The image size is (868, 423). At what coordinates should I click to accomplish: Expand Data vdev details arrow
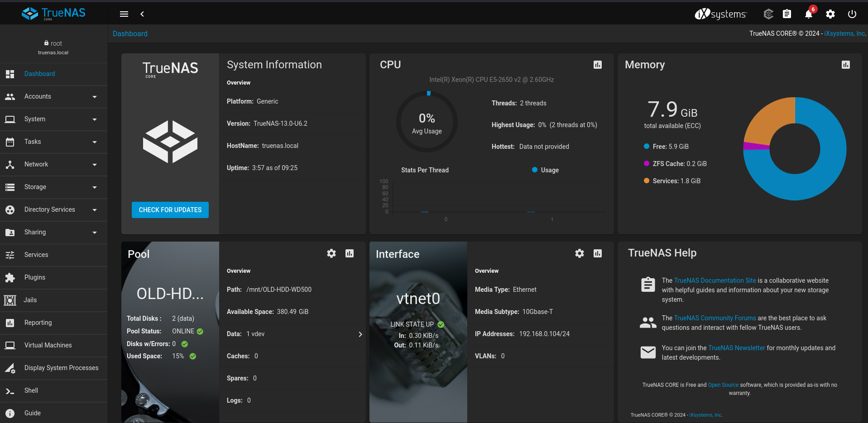pyautogui.click(x=360, y=334)
